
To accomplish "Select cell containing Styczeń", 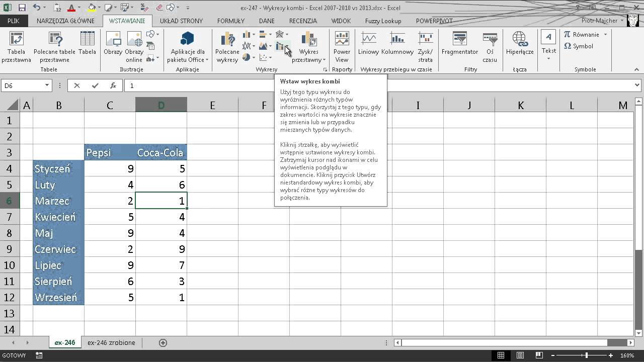I will click(59, 168).
